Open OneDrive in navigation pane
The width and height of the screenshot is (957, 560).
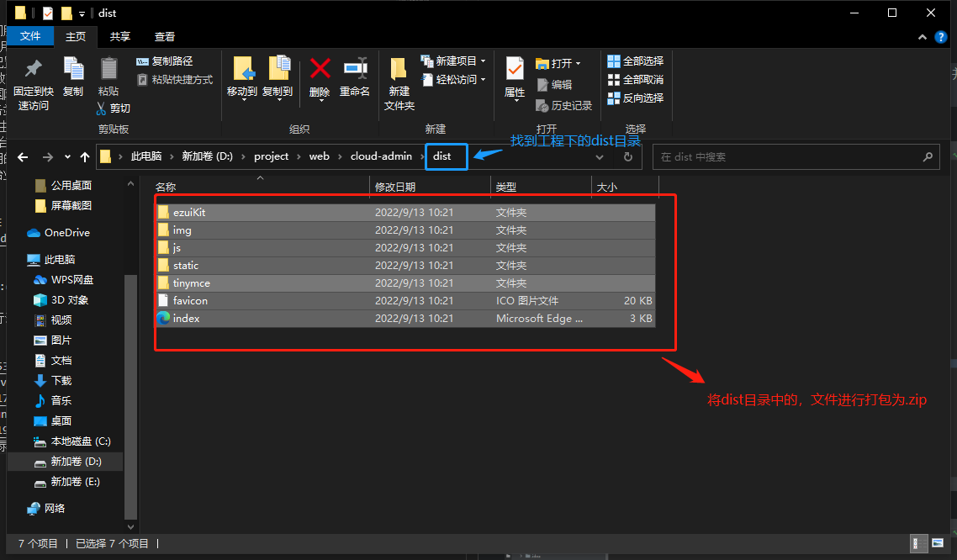[x=59, y=232]
